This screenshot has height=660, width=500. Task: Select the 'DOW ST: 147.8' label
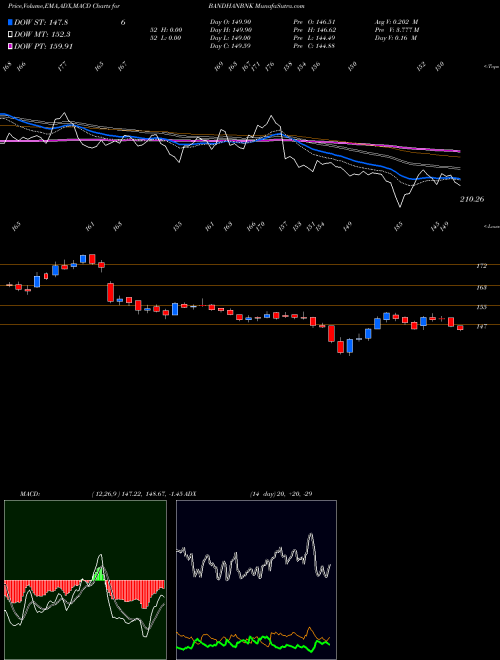click(x=41, y=23)
